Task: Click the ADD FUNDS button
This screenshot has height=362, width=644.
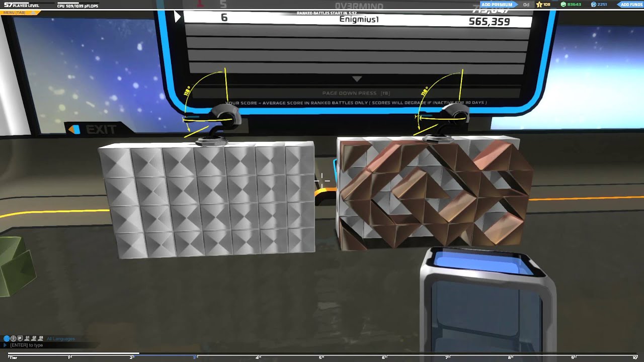Action: 630,5
